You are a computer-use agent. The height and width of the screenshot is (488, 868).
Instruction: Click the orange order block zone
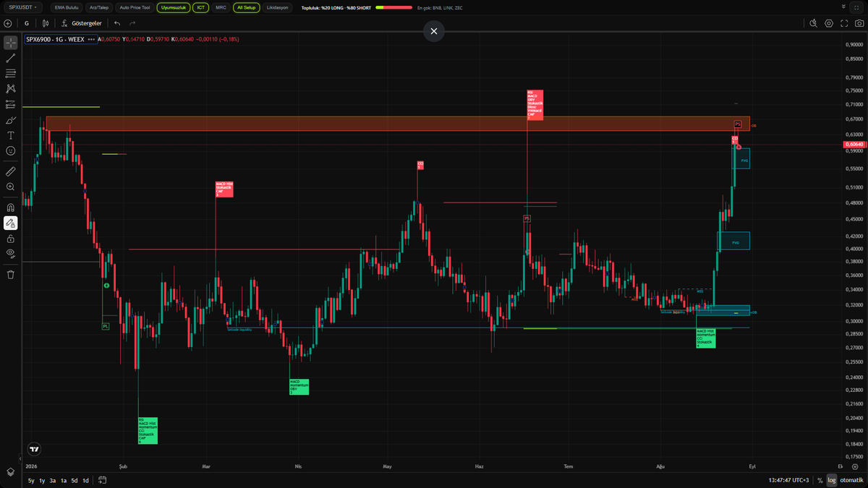[398, 124]
